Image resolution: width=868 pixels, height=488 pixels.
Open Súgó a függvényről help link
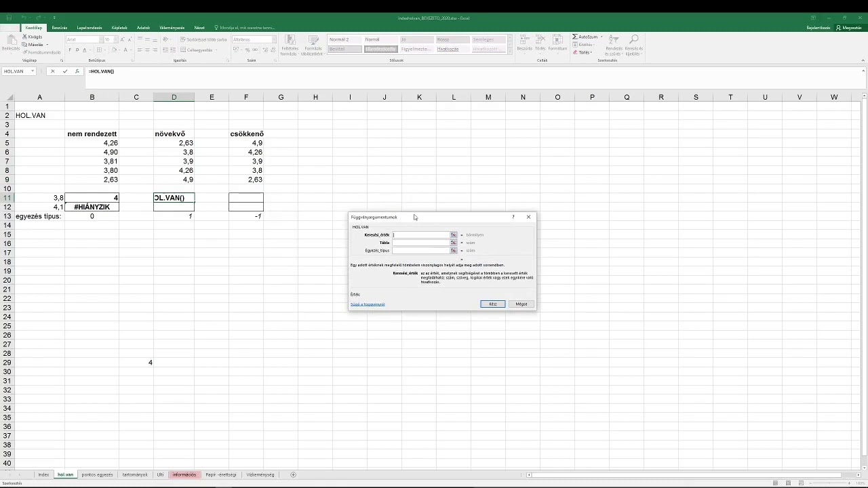tap(368, 304)
